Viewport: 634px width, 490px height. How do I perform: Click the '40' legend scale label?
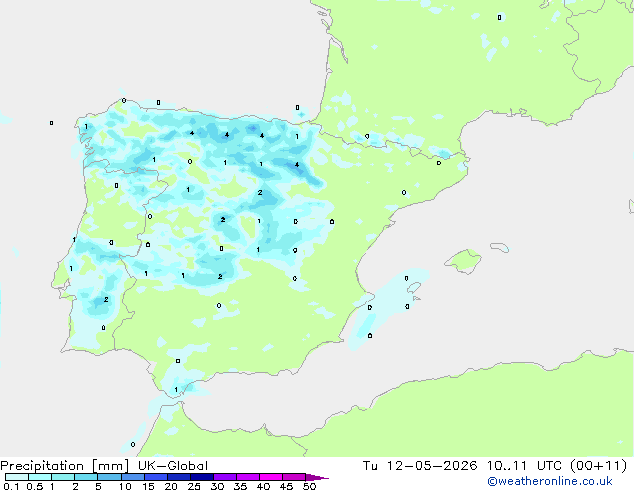click(x=263, y=486)
